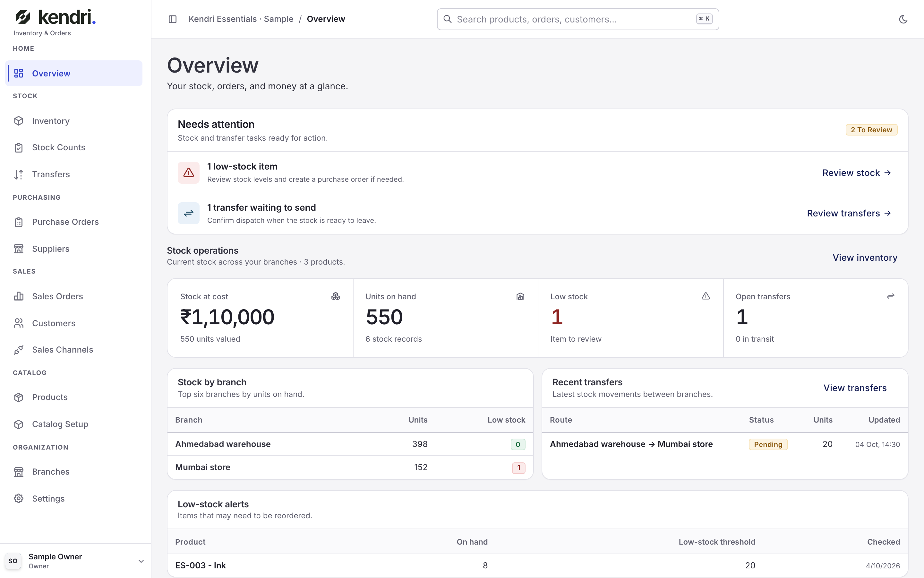
Task: Click the Kendri Essentials · Sample breadcrumb
Action: click(x=241, y=19)
